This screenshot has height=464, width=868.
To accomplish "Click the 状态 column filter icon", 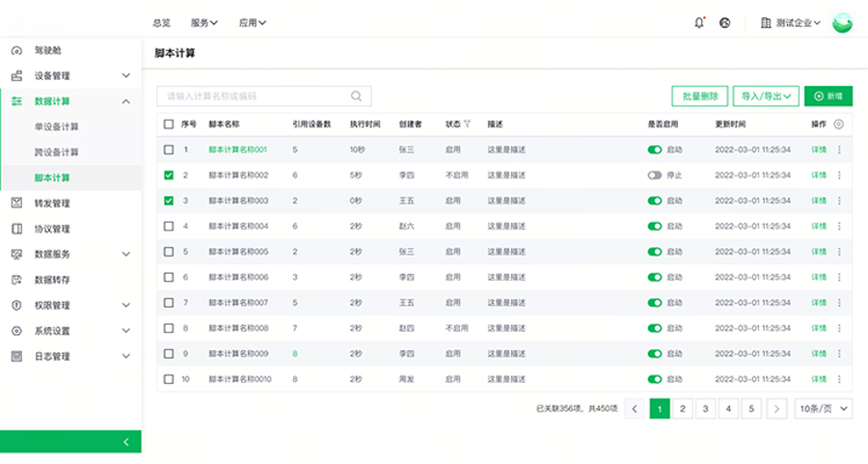I will (468, 124).
